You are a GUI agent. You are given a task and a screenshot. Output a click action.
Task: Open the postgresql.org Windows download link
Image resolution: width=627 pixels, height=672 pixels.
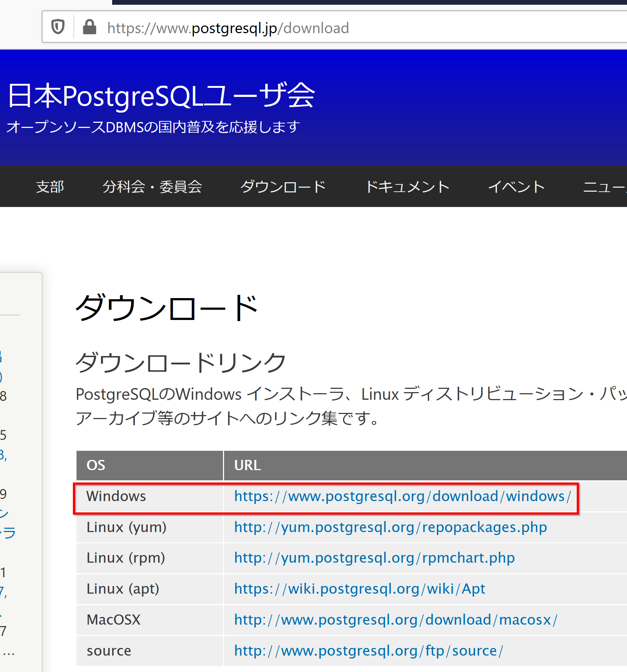[x=403, y=496]
